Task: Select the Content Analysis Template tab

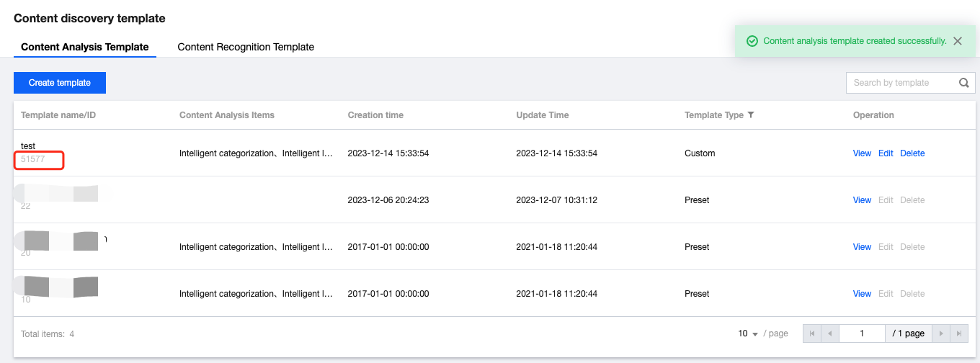Action: pos(85,47)
